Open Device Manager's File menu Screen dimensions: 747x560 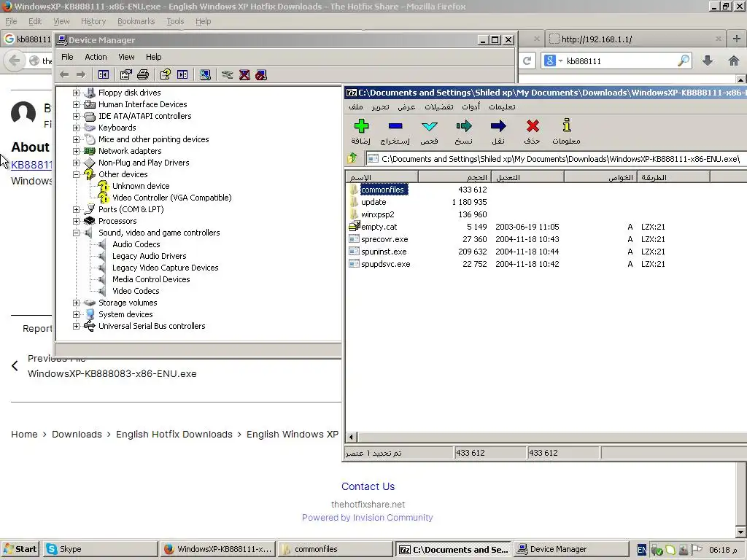point(67,57)
